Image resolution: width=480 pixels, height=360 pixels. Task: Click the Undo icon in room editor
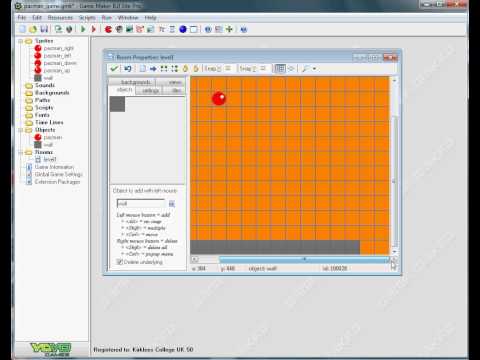coord(128,68)
